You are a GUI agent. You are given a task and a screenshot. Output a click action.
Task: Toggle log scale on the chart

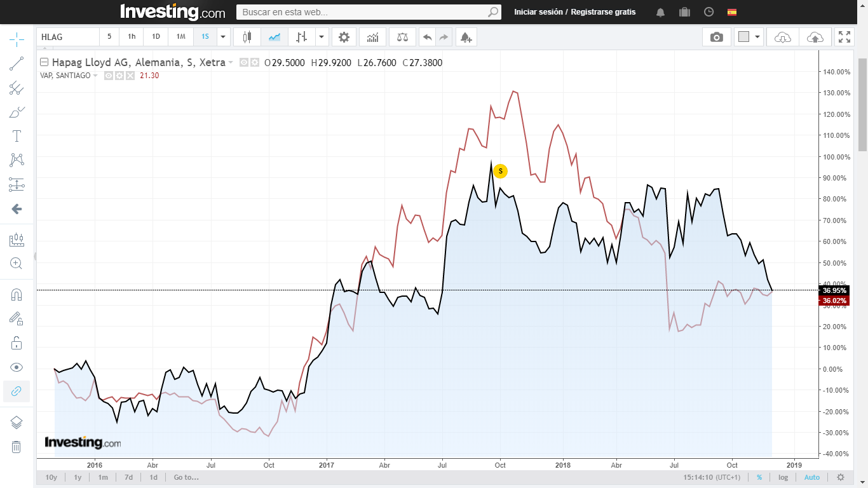(783, 477)
